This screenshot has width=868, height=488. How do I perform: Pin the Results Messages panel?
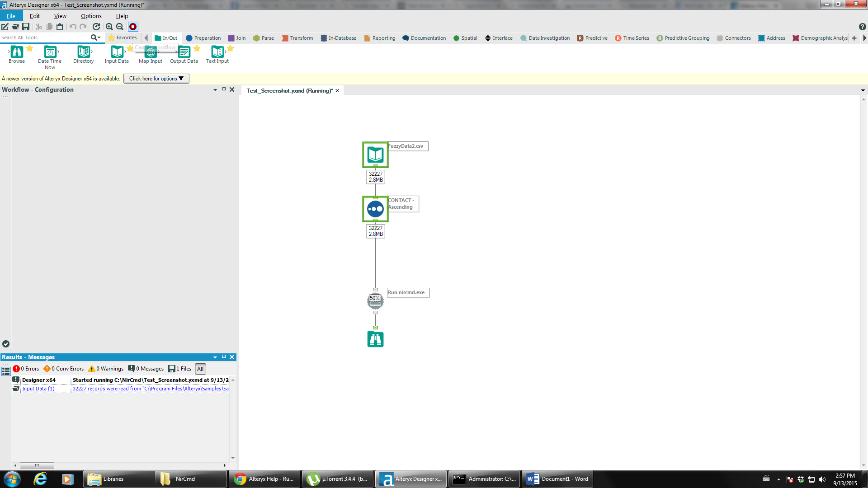click(224, 357)
